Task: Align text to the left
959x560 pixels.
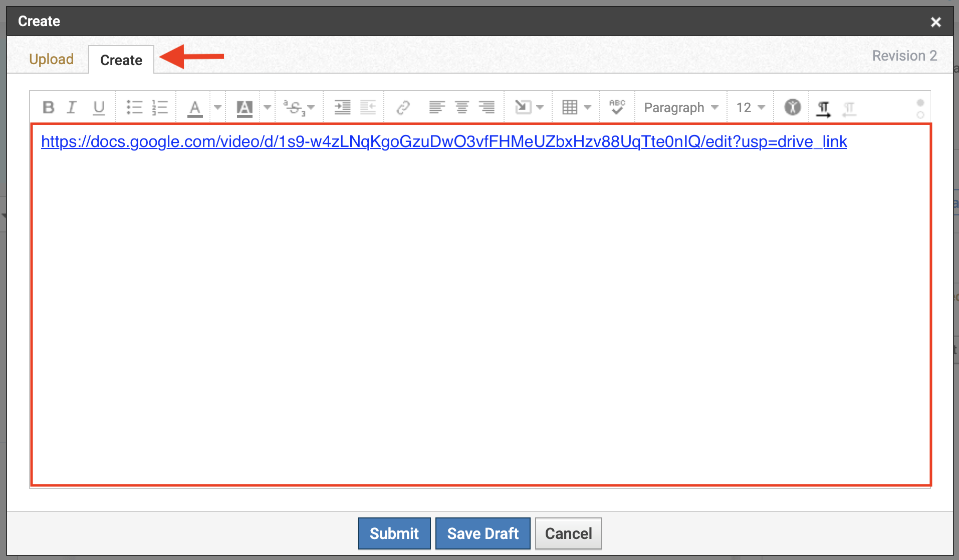Action: coord(437,107)
